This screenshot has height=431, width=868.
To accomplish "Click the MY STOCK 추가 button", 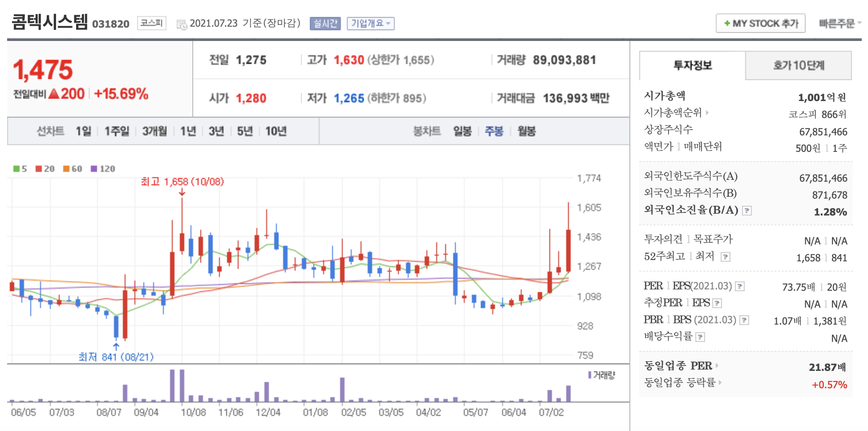I will click(761, 23).
